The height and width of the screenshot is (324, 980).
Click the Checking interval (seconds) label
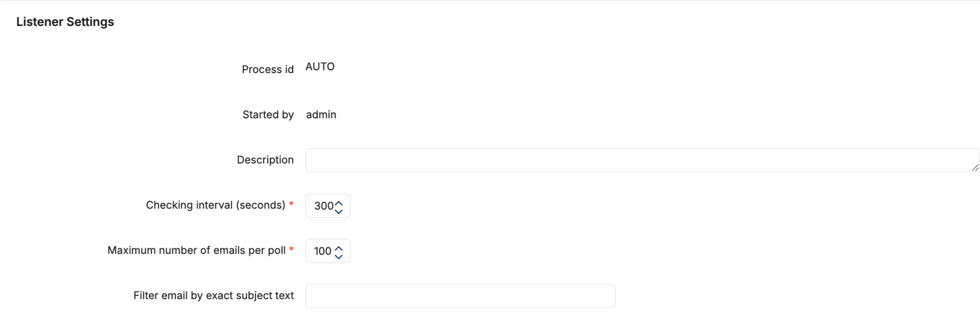216,205
